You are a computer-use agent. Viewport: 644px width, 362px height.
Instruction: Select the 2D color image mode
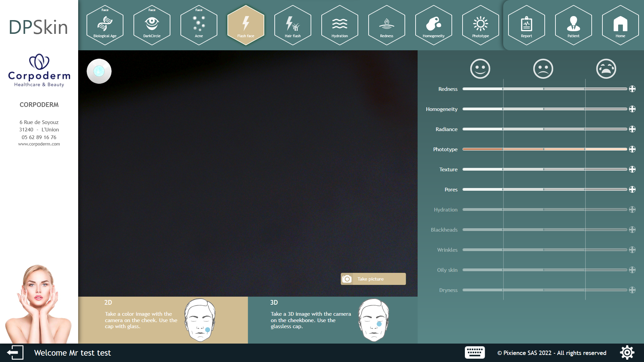coord(163,320)
